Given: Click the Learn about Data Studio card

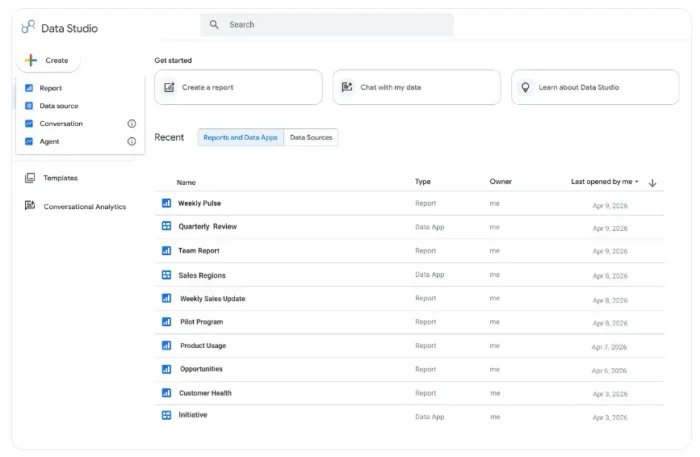Looking at the screenshot, I should (595, 87).
